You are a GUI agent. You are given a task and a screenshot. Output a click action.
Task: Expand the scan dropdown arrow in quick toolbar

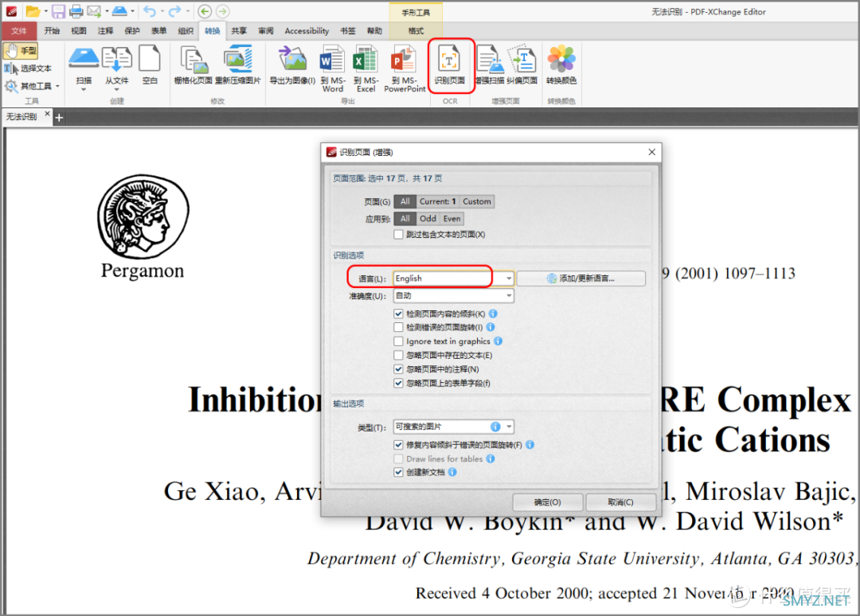[x=132, y=11]
